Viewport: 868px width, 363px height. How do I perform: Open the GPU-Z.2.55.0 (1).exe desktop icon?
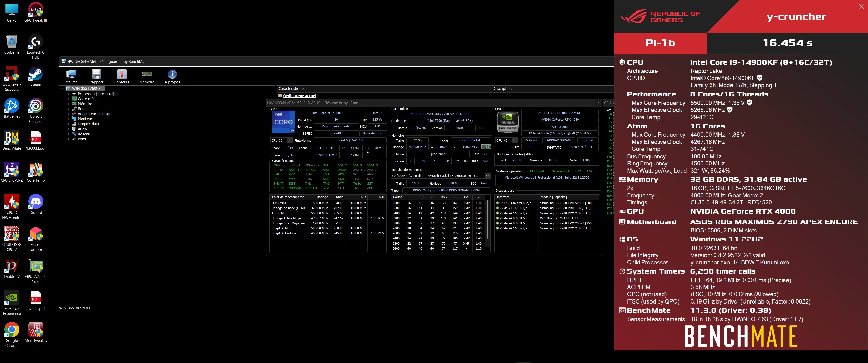(36, 271)
